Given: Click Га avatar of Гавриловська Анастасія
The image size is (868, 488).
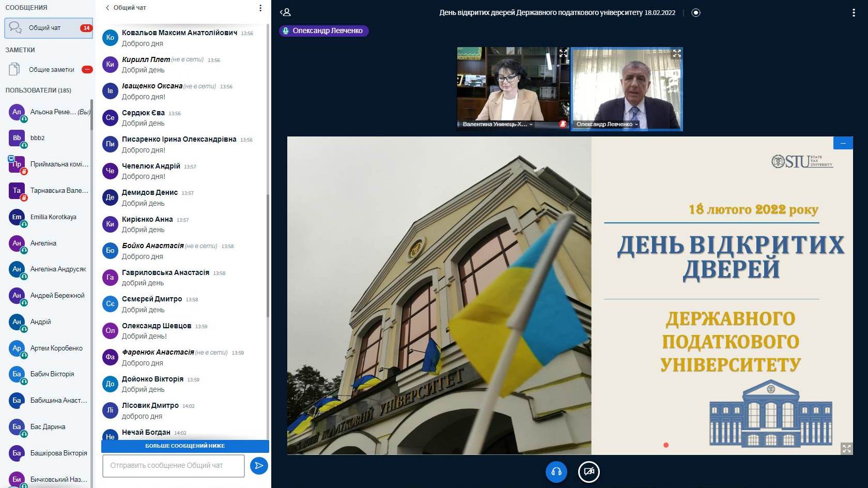Looking at the screenshot, I should coord(110,277).
